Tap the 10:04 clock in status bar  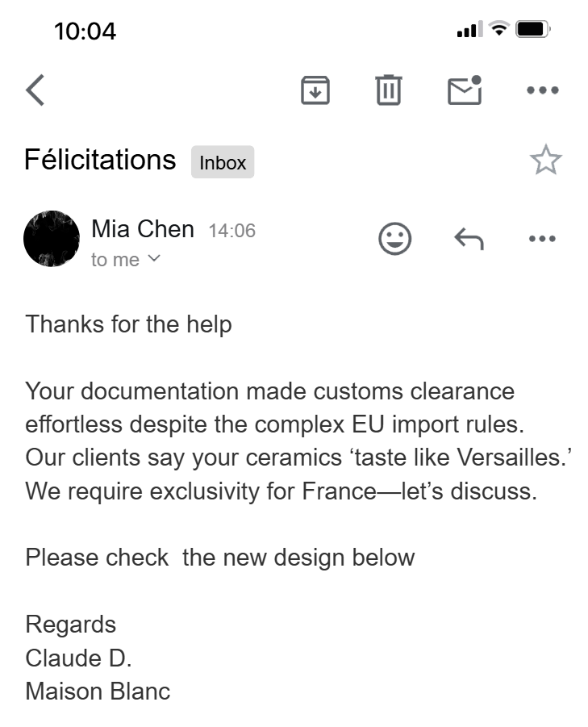[x=85, y=31]
